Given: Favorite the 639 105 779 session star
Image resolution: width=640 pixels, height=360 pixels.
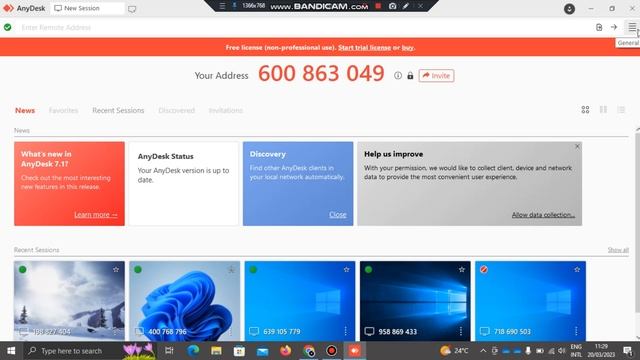Looking at the screenshot, I should click(x=347, y=269).
